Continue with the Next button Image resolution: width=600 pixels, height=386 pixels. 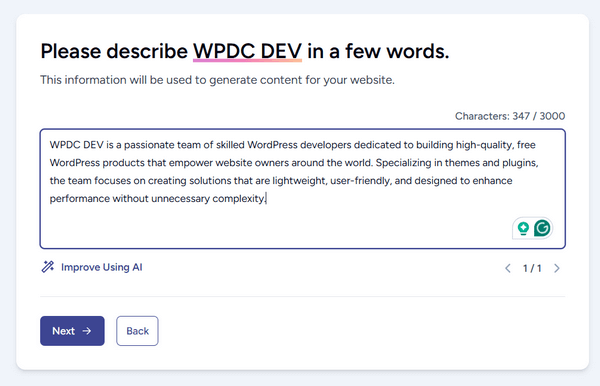(x=72, y=331)
